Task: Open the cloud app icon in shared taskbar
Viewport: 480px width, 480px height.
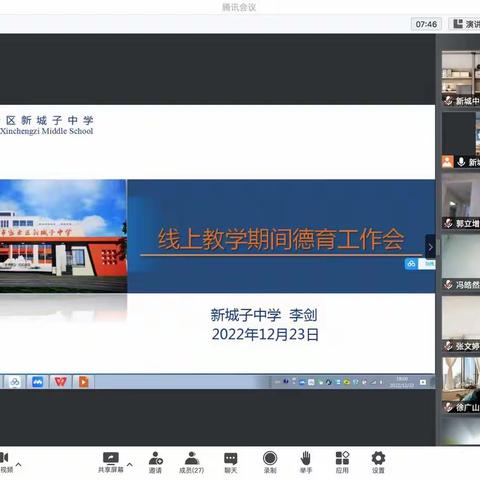Action: point(15,382)
